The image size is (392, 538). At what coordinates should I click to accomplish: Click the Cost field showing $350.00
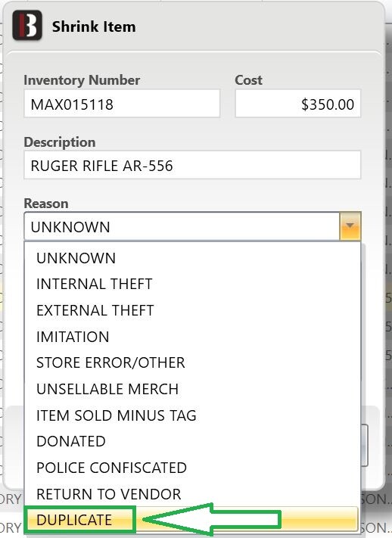(x=298, y=104)
